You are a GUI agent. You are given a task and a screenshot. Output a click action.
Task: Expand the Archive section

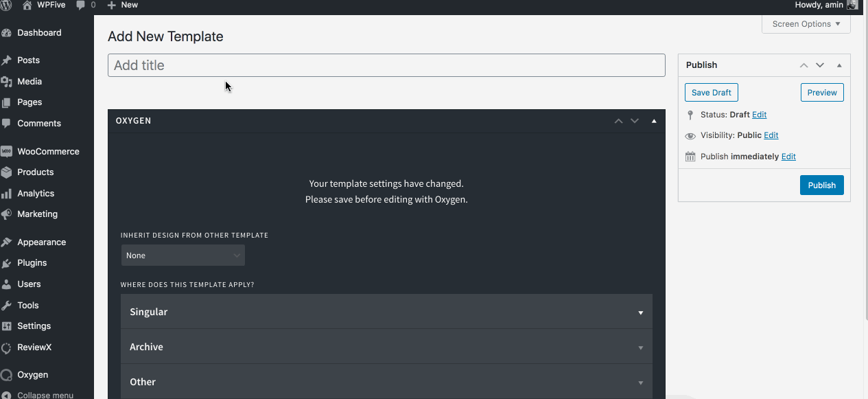(386, 347)
